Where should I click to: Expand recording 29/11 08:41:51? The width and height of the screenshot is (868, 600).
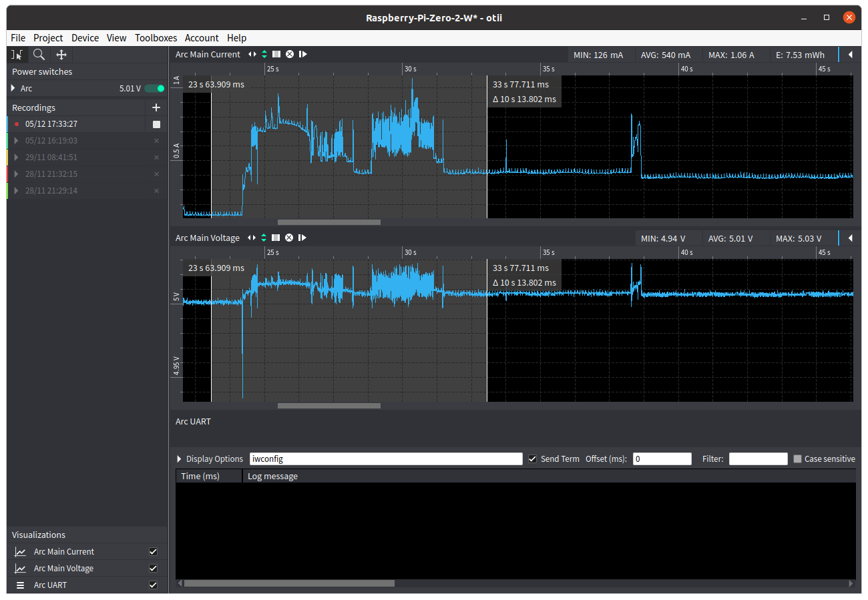17,158
